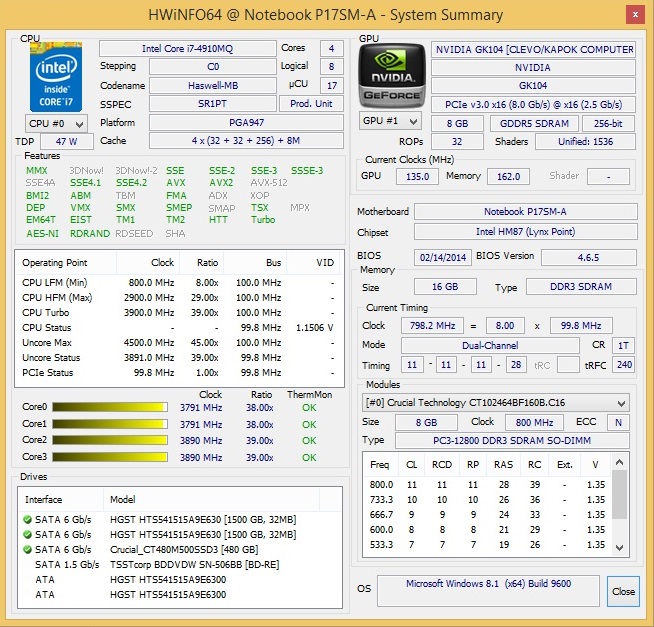Click the BIOS version 4.6.5 field
Image resolution: width=654 pixels, height=627 pixels.
(589, 257)
